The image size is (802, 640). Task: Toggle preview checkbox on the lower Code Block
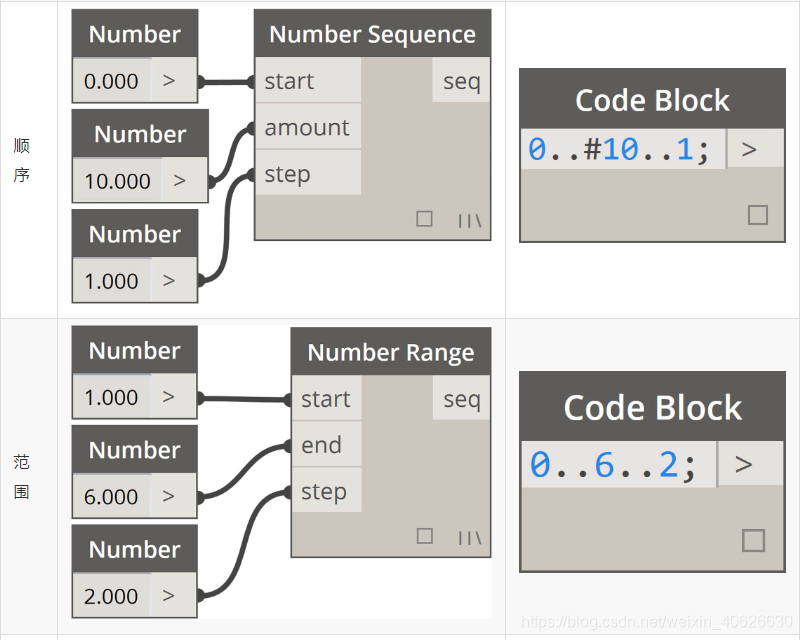tap(752, 539)
